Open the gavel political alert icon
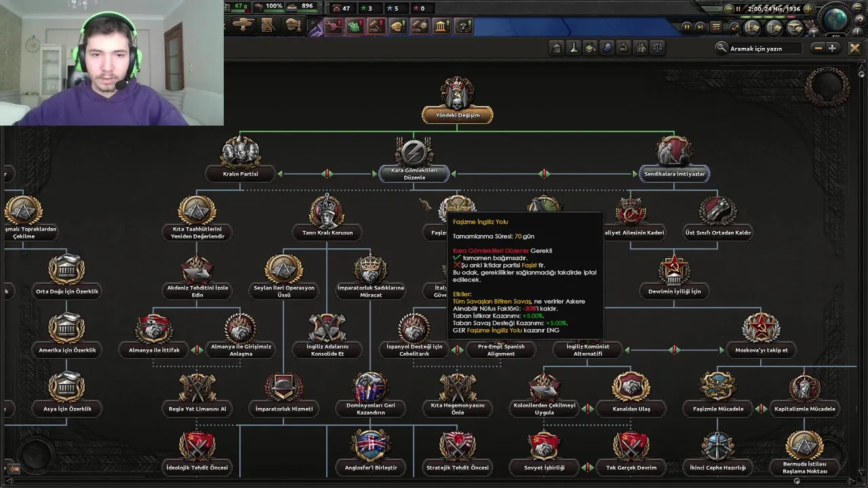 pos(376,26)
